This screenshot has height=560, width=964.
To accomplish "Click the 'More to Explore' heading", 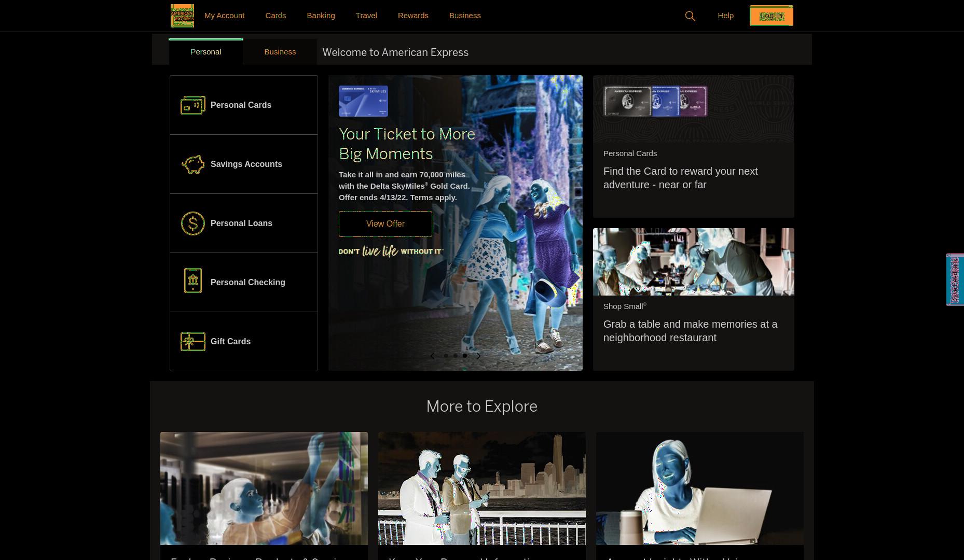I will point(482,406).
